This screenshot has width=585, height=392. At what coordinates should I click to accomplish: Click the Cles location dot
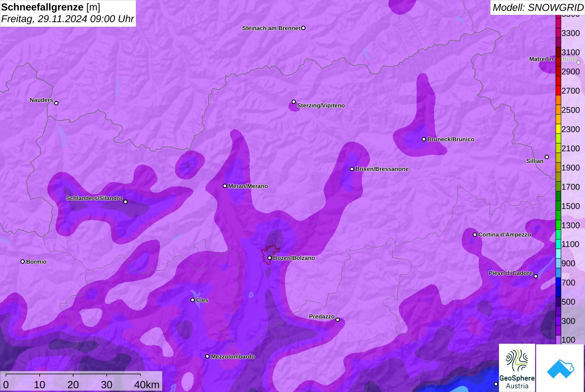pos(193,300)
